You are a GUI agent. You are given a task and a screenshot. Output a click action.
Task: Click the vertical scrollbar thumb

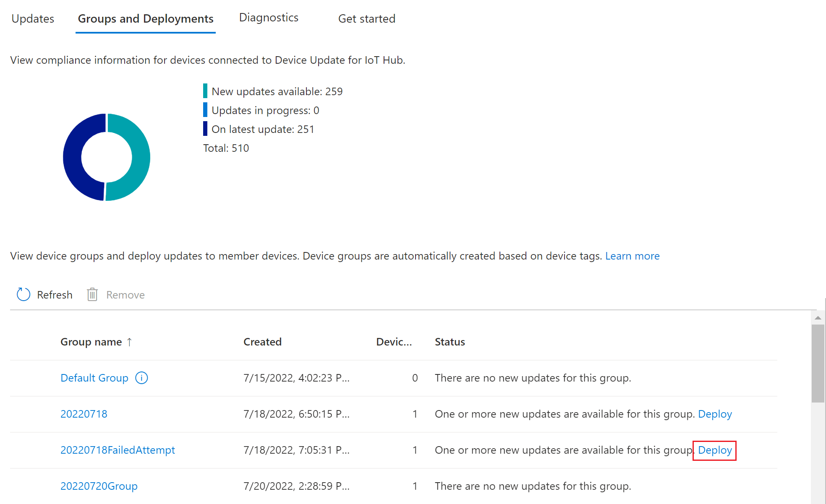coord(818,363)
